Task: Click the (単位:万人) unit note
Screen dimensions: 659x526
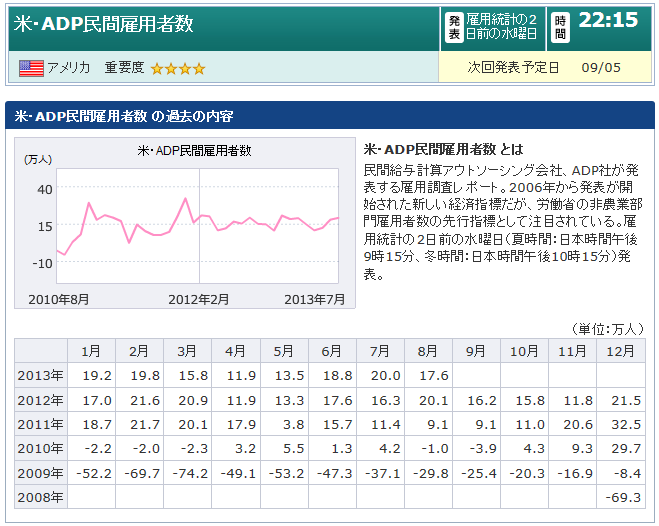Action: [x=608, y=329]
